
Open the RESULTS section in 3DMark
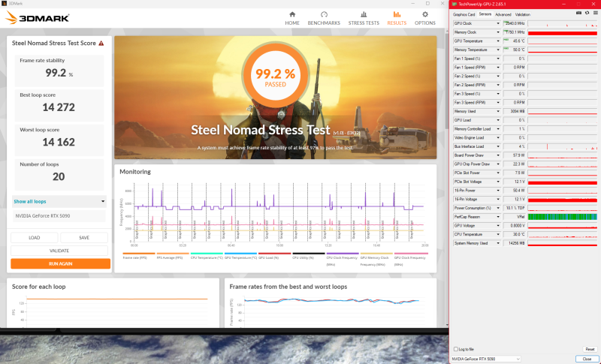(x=397, y=18)
